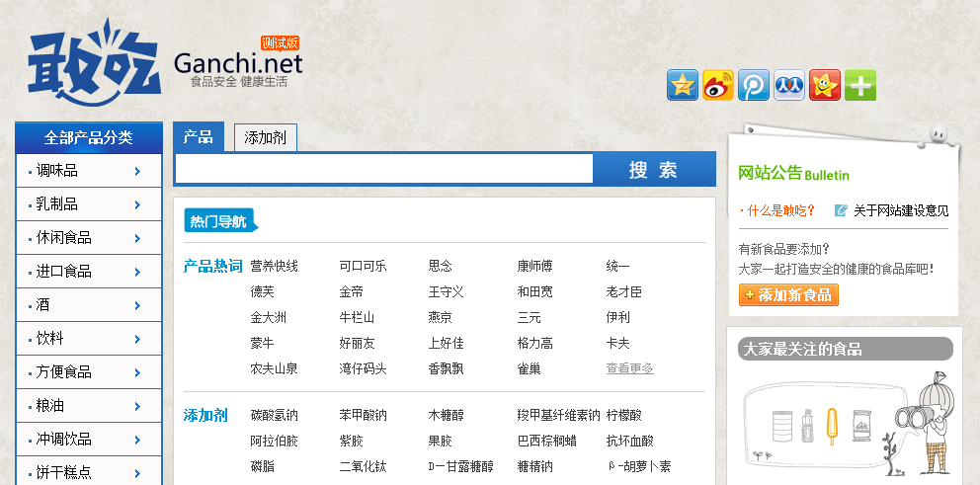Click 好丽友 keyword
Viewport: 980px width, 485px height.
(x=357, y=343)
